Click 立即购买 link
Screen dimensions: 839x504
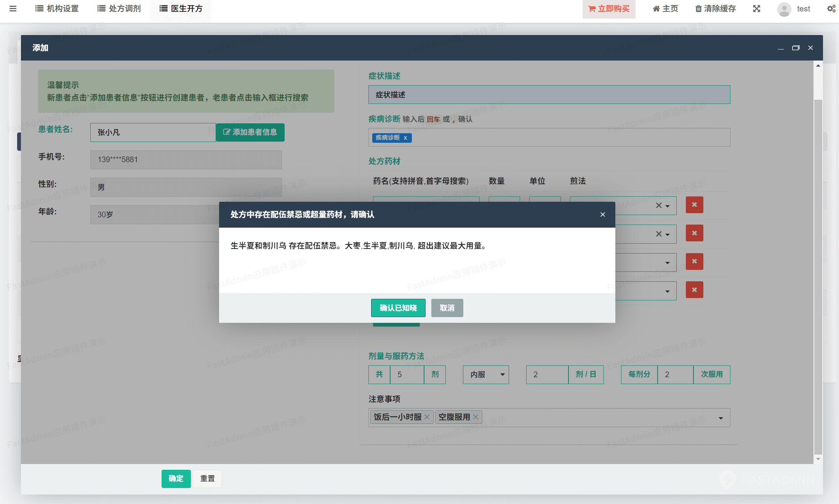click(608, 8)
